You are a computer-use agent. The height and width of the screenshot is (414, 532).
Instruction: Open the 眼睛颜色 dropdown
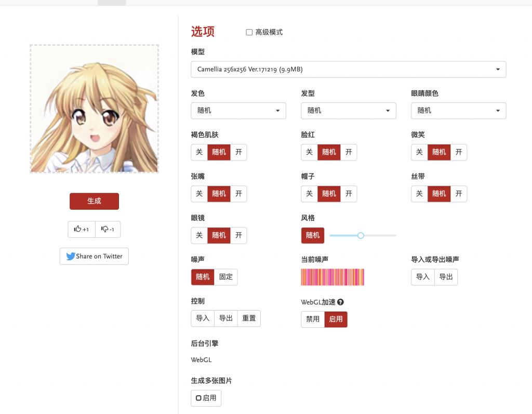click(458, 111)
